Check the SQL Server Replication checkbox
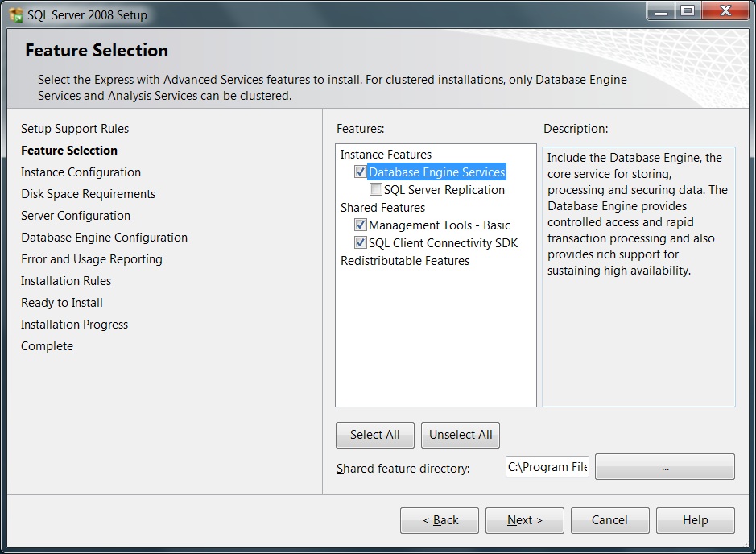This screenshot has width=756, height=554. click(x=376, y=190)
